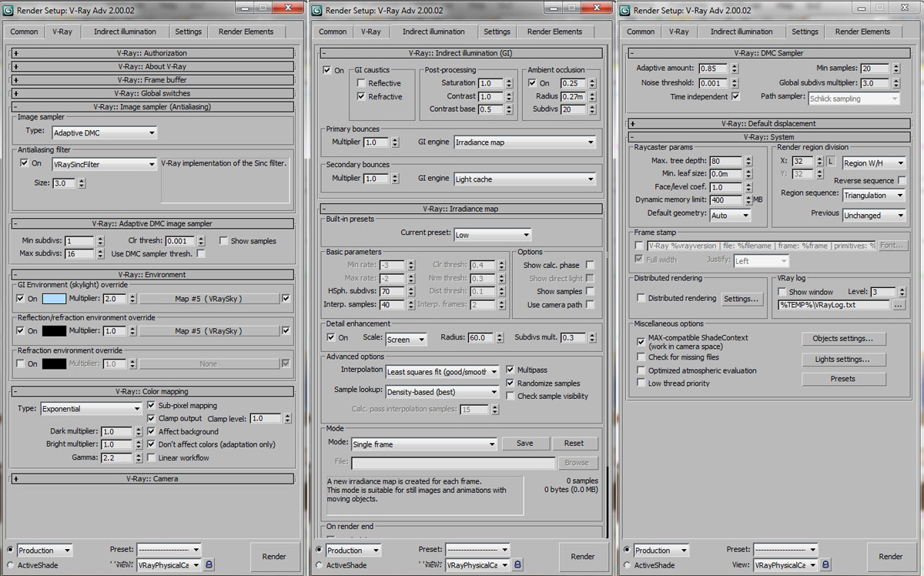Select ActiveShade radio in left window
This screenshot has height=576, width=924.
point(11,565)
